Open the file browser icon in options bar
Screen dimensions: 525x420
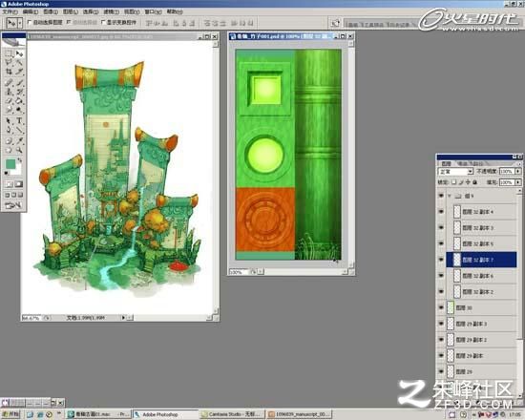(335, 23)
